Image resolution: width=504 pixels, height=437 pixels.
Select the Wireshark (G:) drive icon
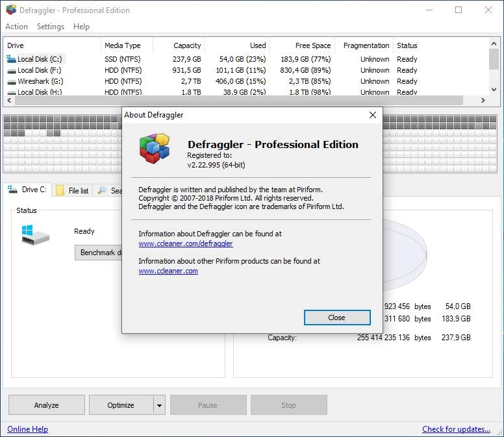(12, 82)
